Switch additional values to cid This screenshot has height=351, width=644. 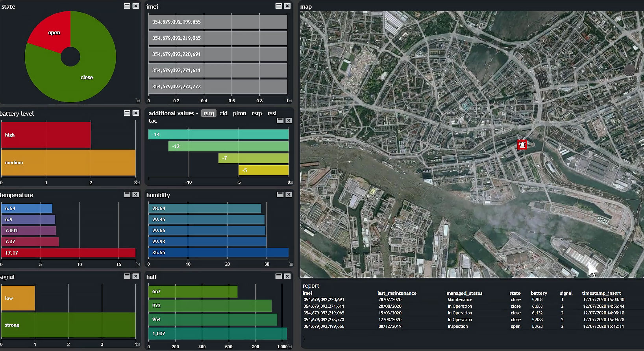[224, 113]
